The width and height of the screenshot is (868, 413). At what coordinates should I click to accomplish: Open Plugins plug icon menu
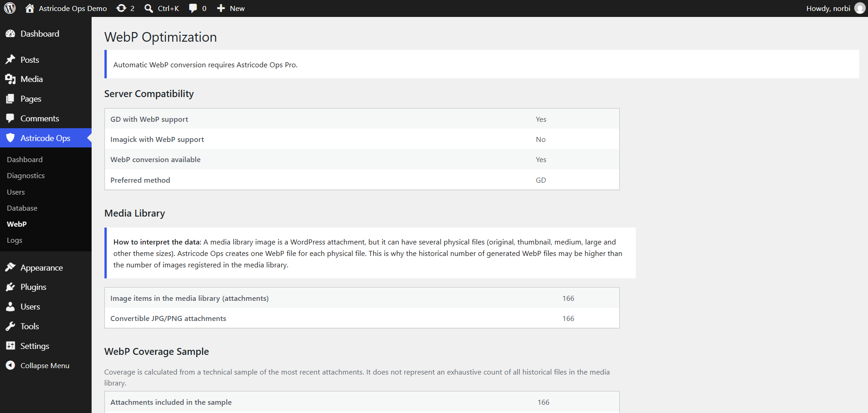pos(10,287)
